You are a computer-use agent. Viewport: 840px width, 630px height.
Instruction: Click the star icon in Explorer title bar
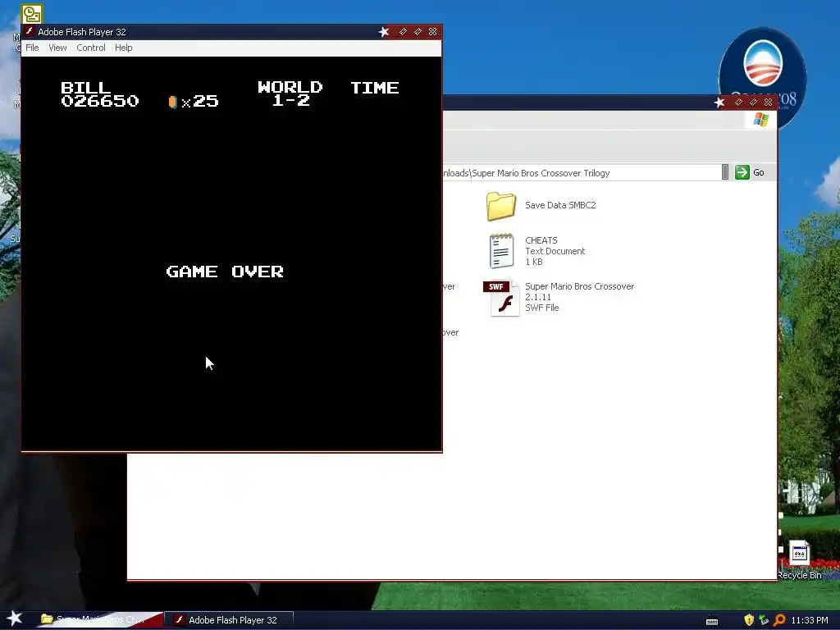coord(719,103)
